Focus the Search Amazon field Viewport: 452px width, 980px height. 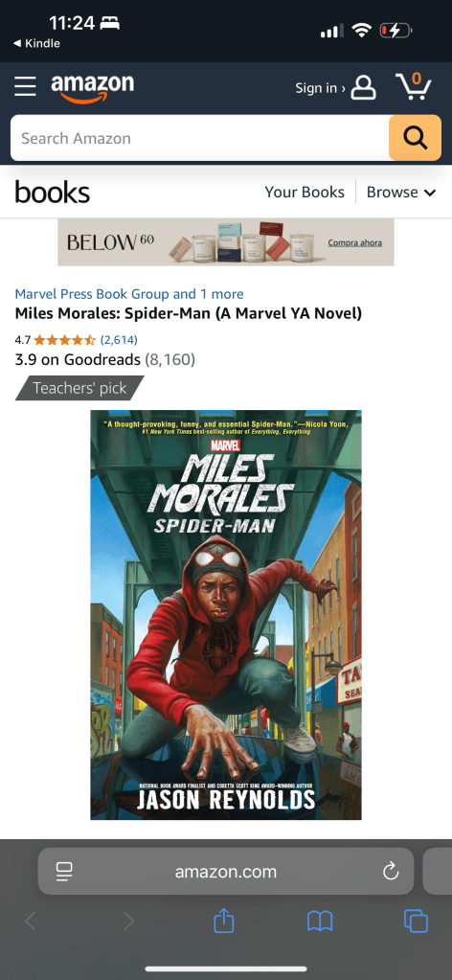pyautogui.click(x=199, y=138)
